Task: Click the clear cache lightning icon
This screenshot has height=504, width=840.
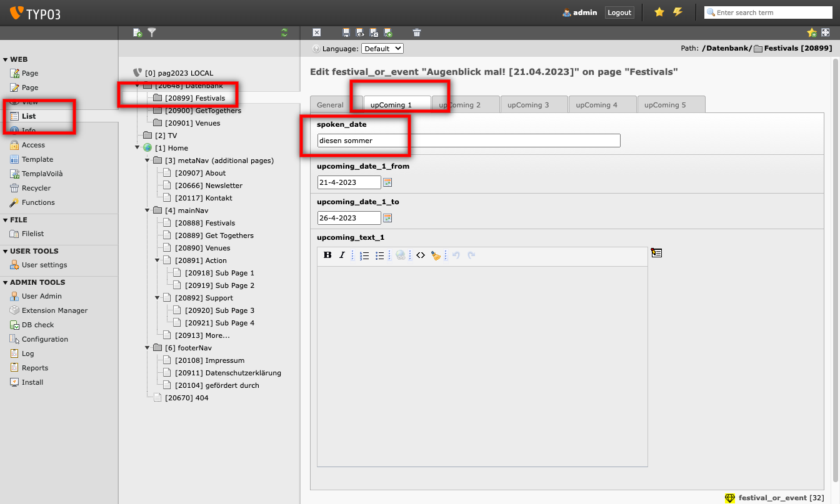Action: 677,12
